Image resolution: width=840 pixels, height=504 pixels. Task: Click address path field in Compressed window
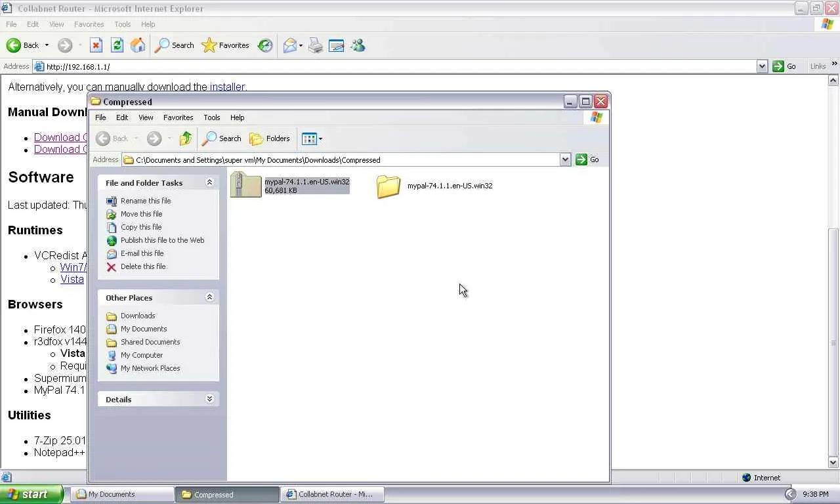click(341, 159)
